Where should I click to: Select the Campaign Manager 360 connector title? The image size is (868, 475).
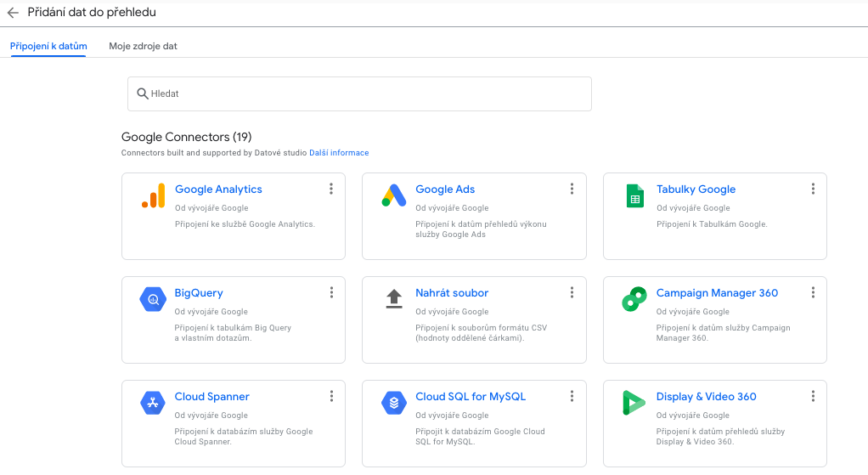[717, 293]
